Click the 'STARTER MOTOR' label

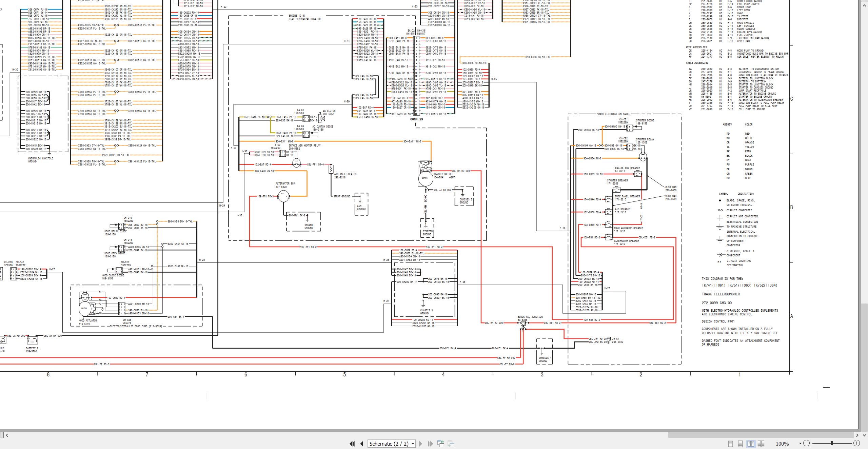[442, 174]
